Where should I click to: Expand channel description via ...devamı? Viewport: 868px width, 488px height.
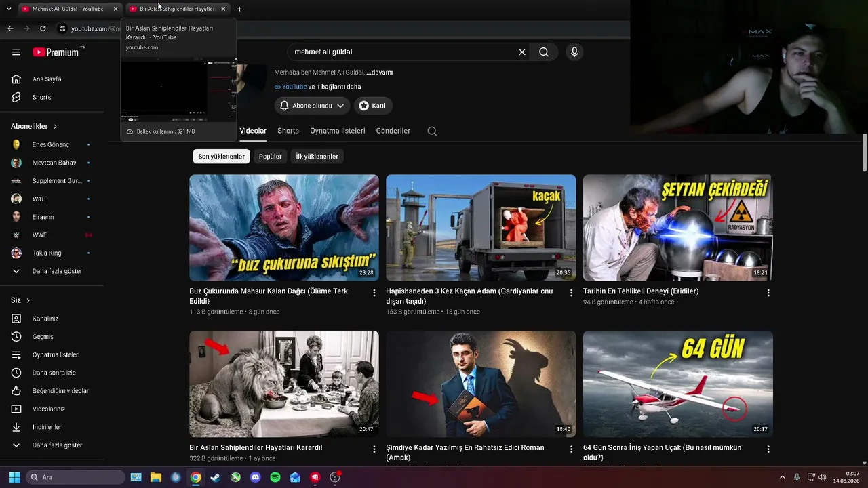380,73
